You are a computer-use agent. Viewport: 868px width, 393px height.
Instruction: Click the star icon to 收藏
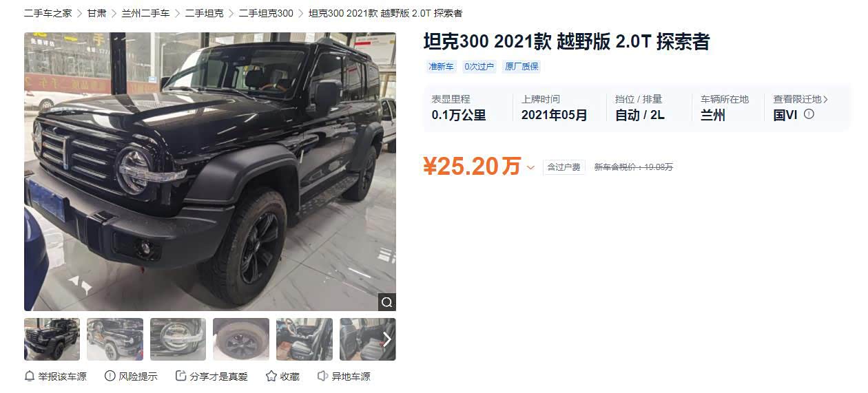coord(271,376)
